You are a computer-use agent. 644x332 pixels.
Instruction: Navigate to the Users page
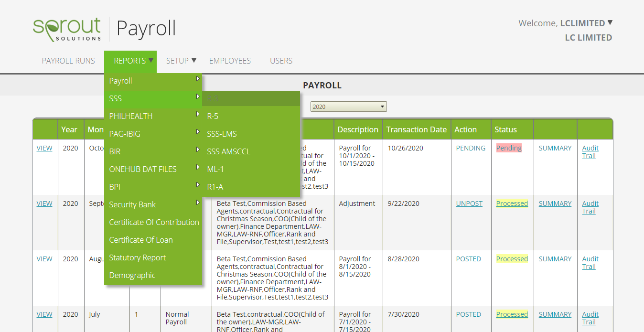(281, 61)
